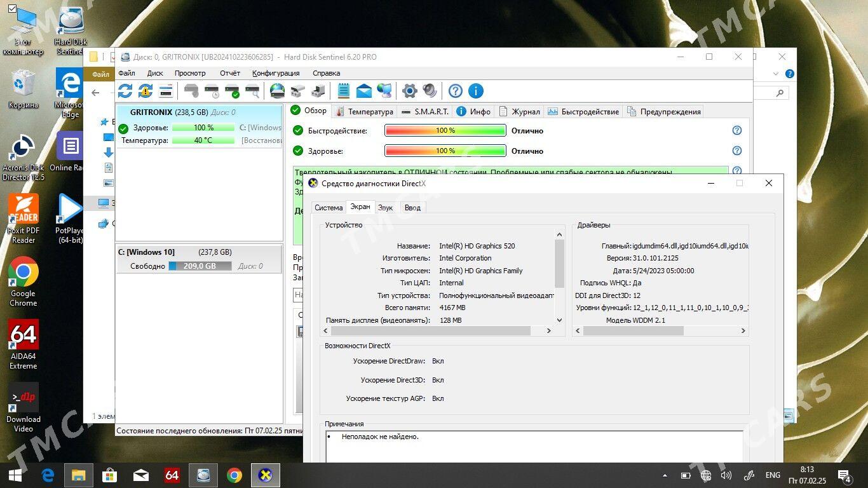The width and height of the screenshot is (868, 488).
Task: Open AIDA64 Extreme desktop shortcut
Action: tap(24, 344)
